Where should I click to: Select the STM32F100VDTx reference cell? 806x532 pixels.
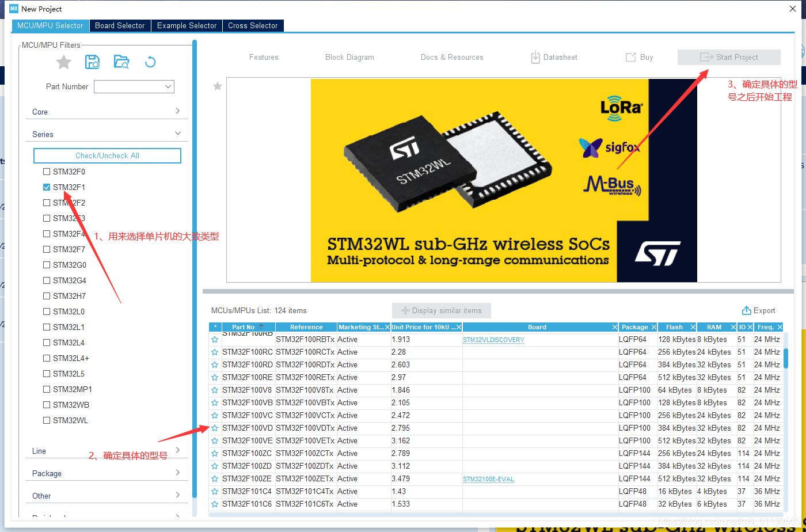coord(306,428)
